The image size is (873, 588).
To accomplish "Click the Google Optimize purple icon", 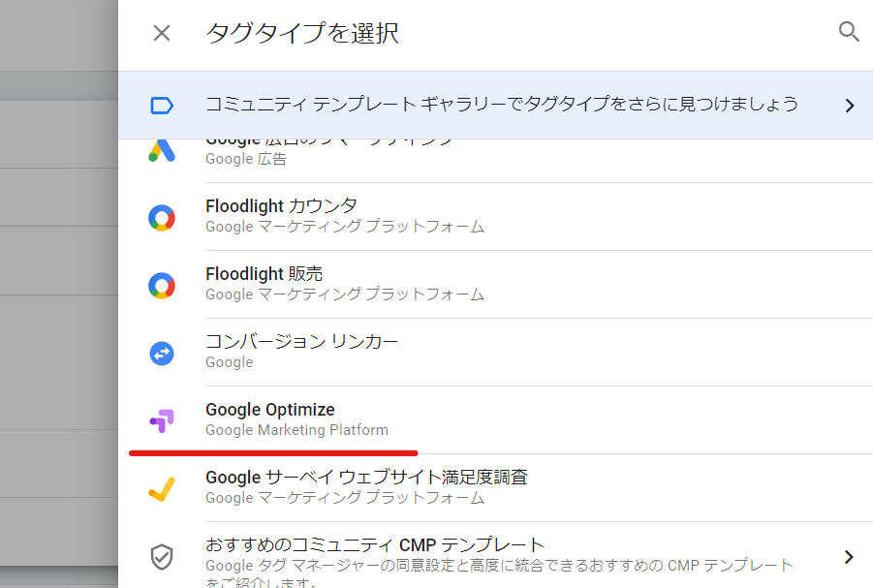I will coord(162,419).
